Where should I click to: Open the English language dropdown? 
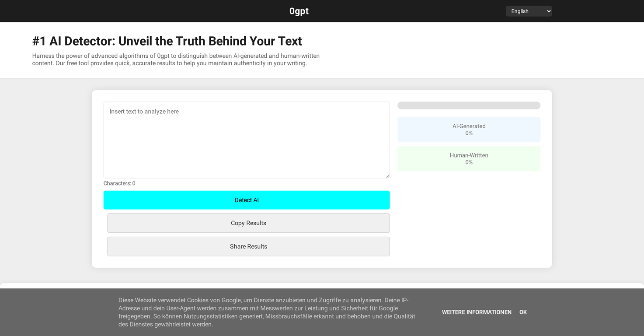529,11
